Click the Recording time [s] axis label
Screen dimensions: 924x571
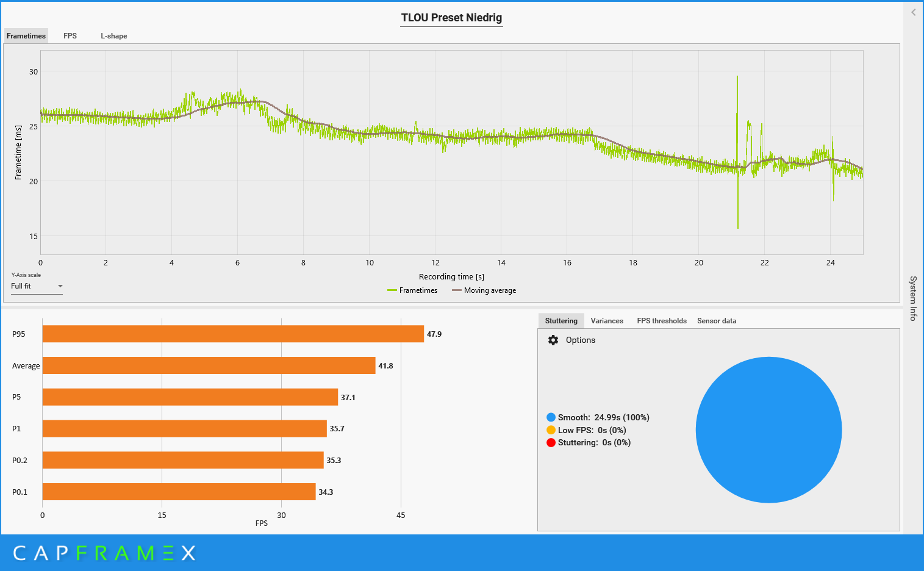pyautogui.click(x=451, y=277)
